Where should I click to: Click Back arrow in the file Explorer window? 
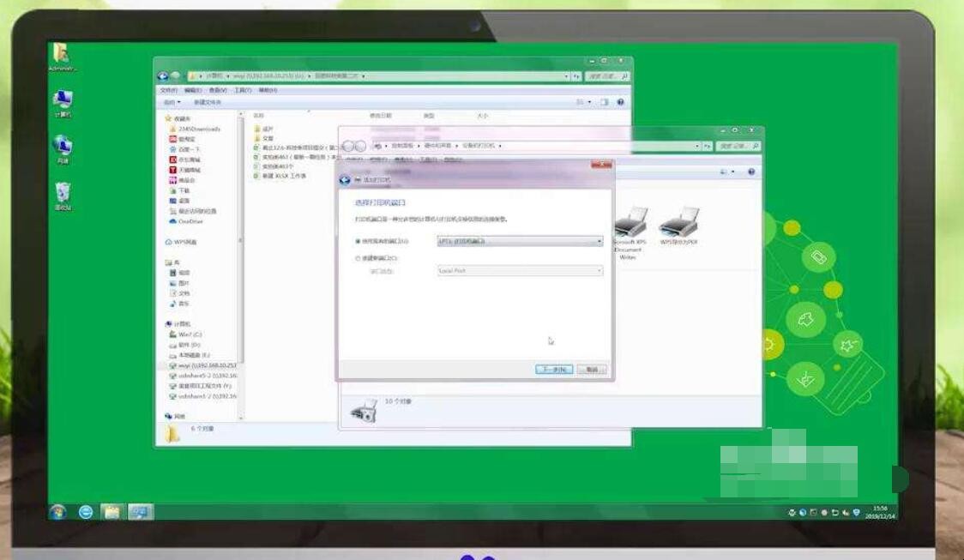coord(163,76)
